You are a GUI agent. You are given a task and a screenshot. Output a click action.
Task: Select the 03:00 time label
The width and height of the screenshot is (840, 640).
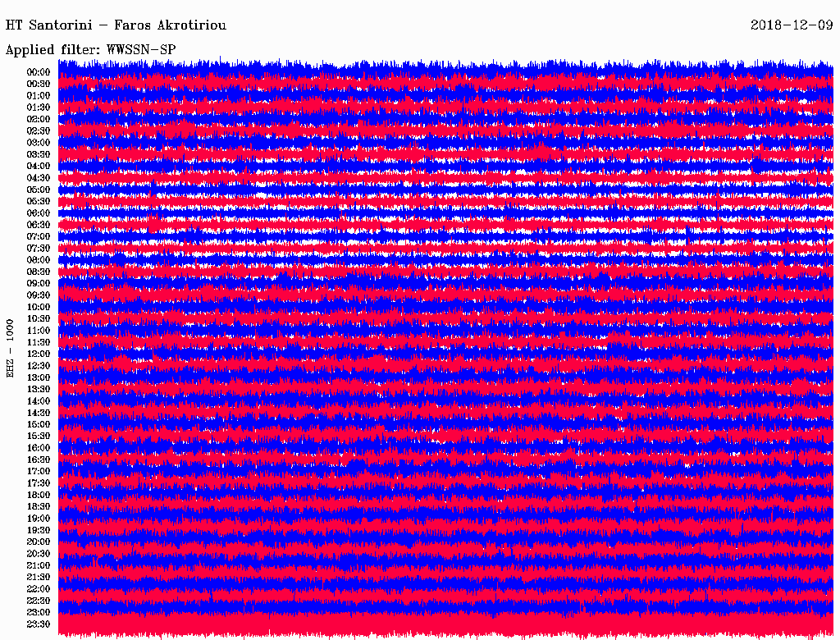coord(39,143)
